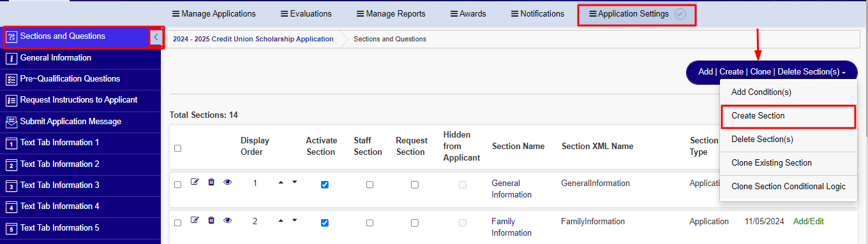868x244 pixels.
Task: Delete the Family Information section via trash icon
Action: point(211,220)
